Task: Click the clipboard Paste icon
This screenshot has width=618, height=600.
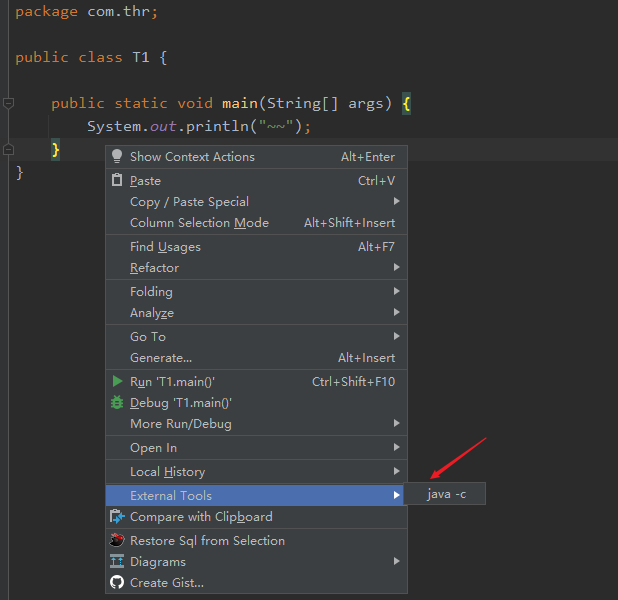Action: (117, 180)
